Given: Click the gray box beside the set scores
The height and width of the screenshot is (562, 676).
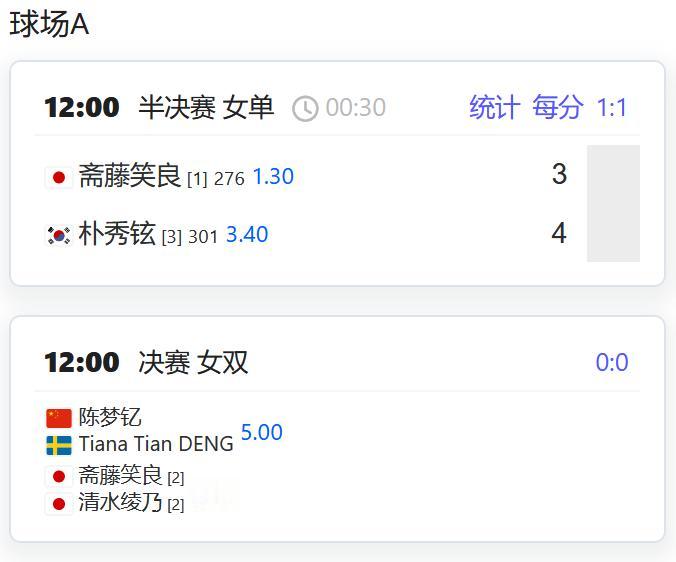Looking at the screenshot, I should (613, 204).
